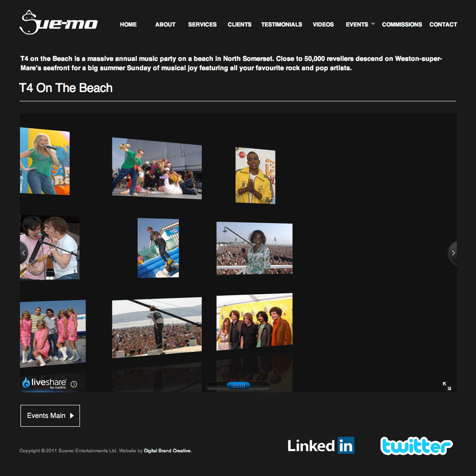The width and height of the screenshot is (476, 476).
Task: Click the Sue-mo logo
Action: (58, 22)
